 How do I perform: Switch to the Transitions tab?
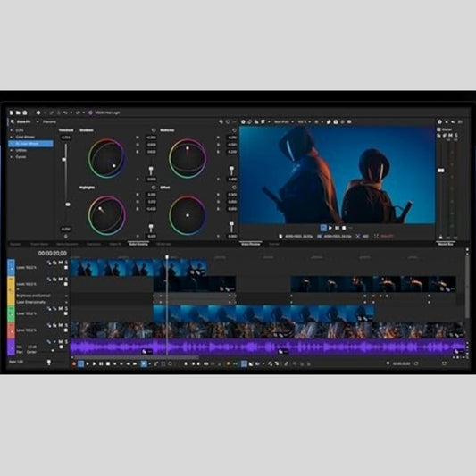(x=94, y=244)
